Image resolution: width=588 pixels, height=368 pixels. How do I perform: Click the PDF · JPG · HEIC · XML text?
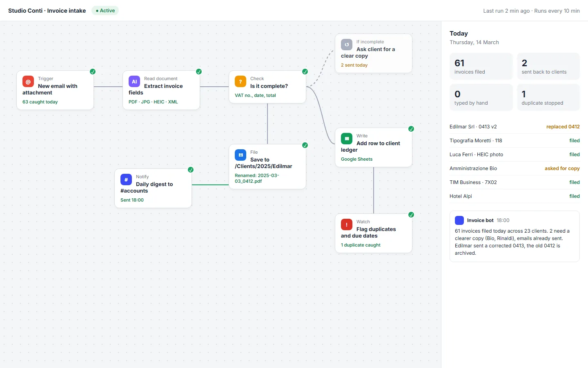click(x=153, y=102)
